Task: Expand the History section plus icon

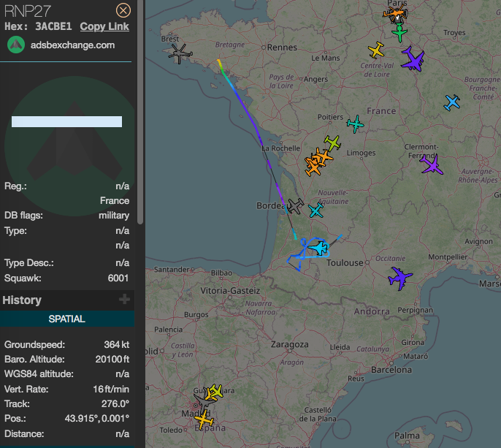Action: click(124, 300)
